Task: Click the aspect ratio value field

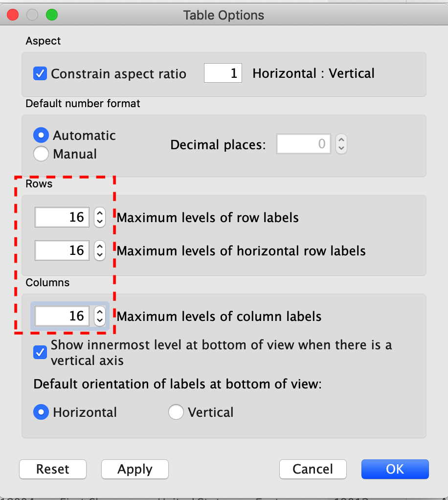Action: coord(223,74)
